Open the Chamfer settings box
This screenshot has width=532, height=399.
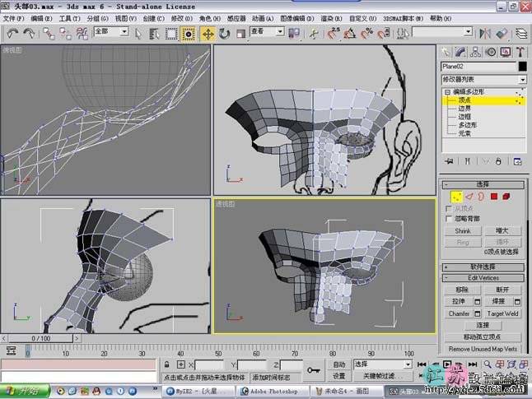pyautogui.click(x=477, y=313)
